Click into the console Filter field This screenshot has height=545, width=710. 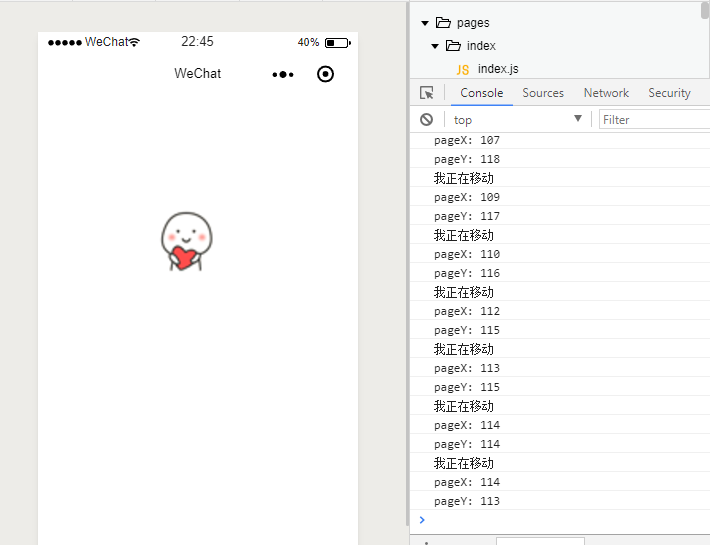tap(654, 120)
